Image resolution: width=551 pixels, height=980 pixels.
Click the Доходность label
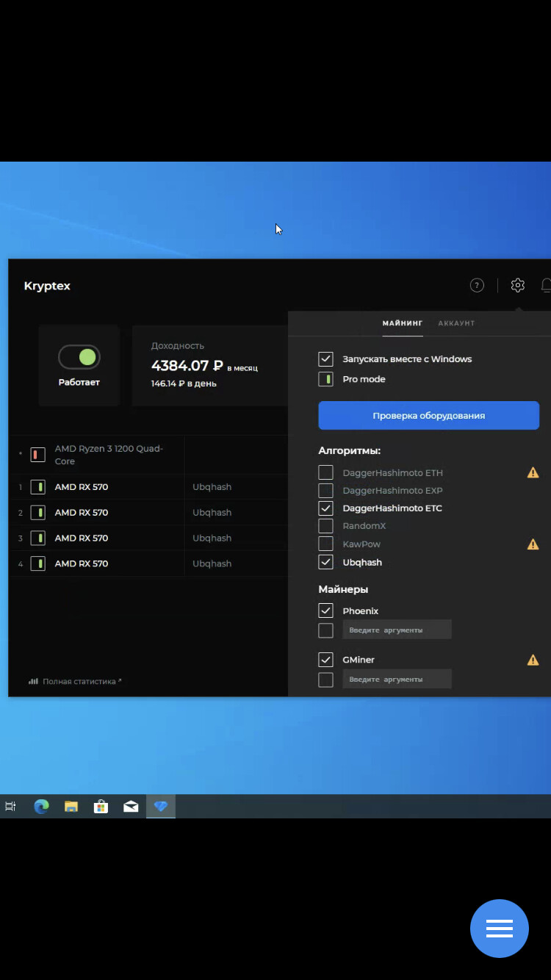coord(178,346)
